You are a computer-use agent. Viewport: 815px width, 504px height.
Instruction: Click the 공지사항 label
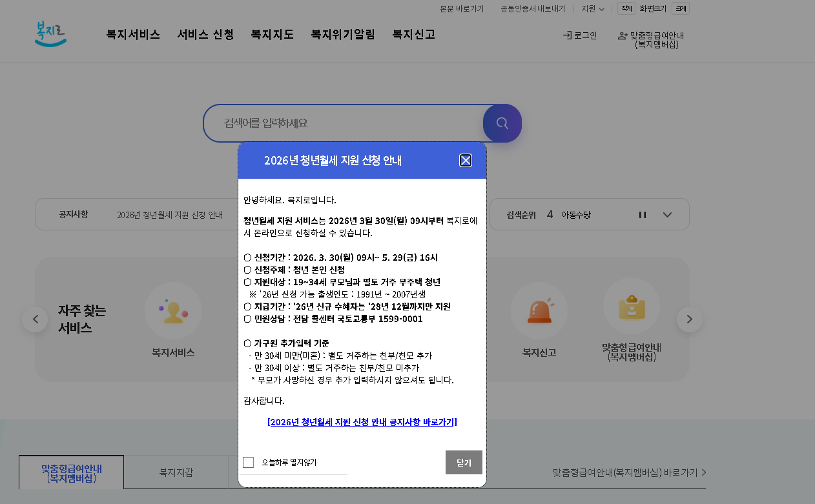[x=74, y=214]
